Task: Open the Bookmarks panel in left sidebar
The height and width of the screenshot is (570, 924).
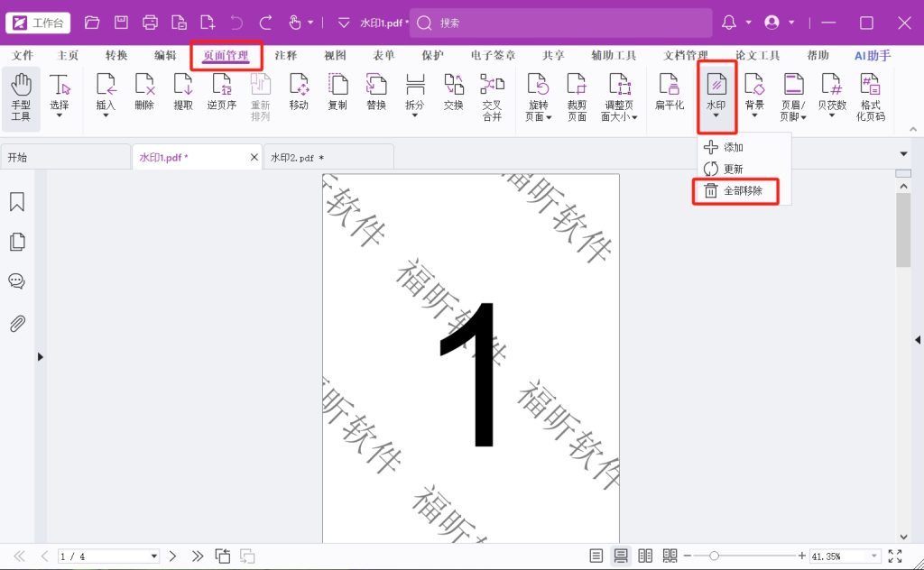Action: pyautogui.click(x=16, y=202)
